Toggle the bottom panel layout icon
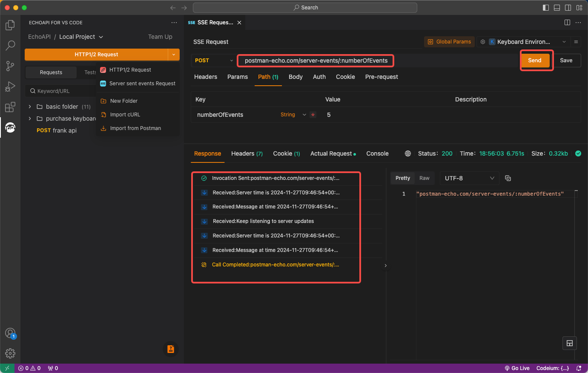 557,8
